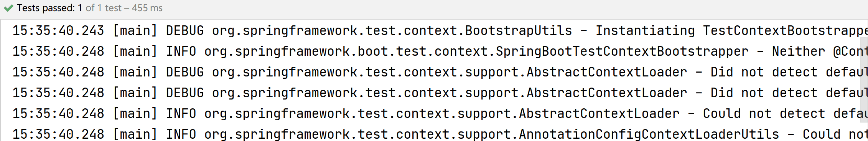Click the timestamp of the AnnotationConfigContextLoaderUtils line
This screenshot has height=141, width=868.
point(58,134)
